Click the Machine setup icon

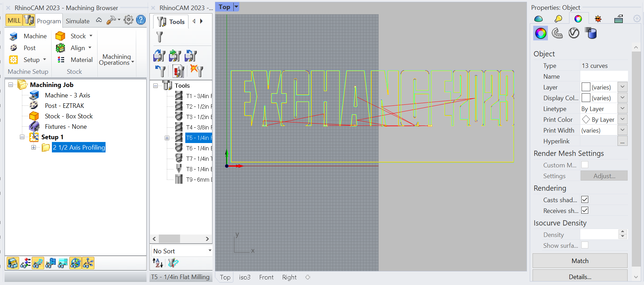(14, 36)
